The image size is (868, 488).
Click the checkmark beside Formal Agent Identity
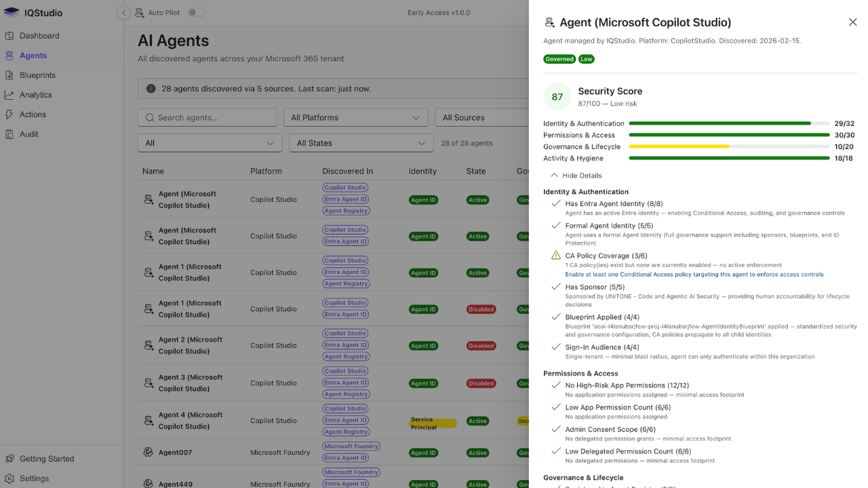click(x=556, y=226)
